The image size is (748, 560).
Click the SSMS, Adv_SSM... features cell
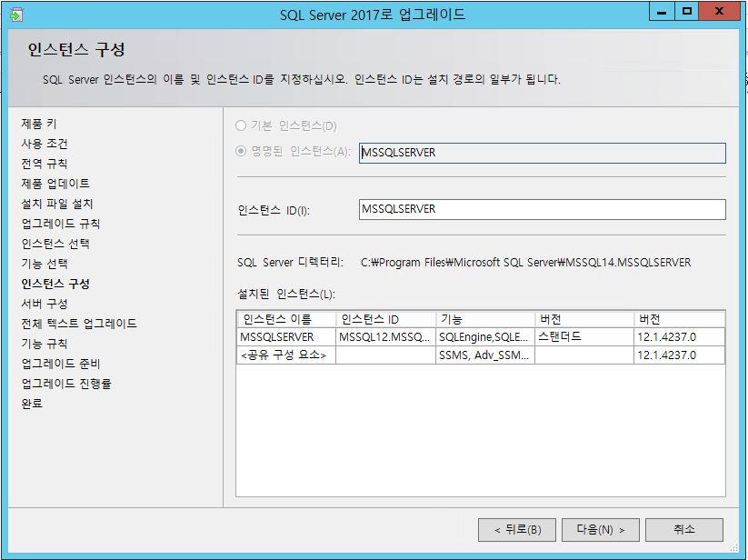pyautogui.click(x=485, y=355)
